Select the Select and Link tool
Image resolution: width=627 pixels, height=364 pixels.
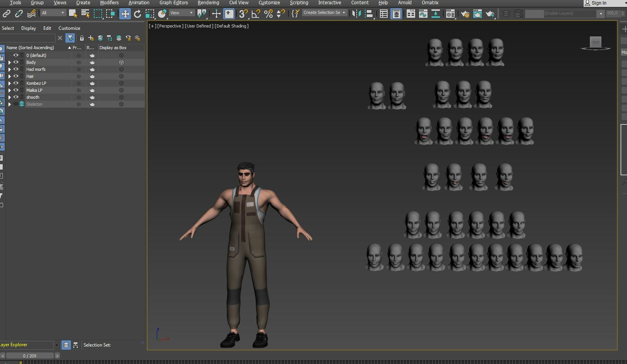coord(6,14)
